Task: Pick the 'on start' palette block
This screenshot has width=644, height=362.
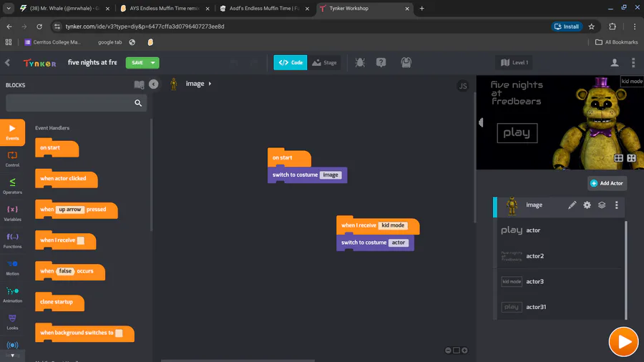Action: (57, 148)
